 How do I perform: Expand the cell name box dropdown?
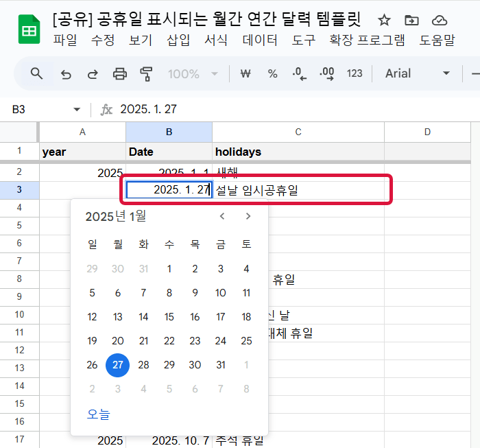[77, 110]
